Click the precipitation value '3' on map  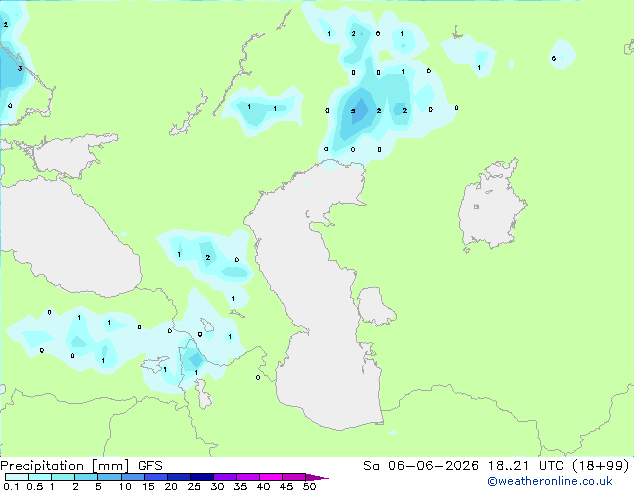coord(20,68)
